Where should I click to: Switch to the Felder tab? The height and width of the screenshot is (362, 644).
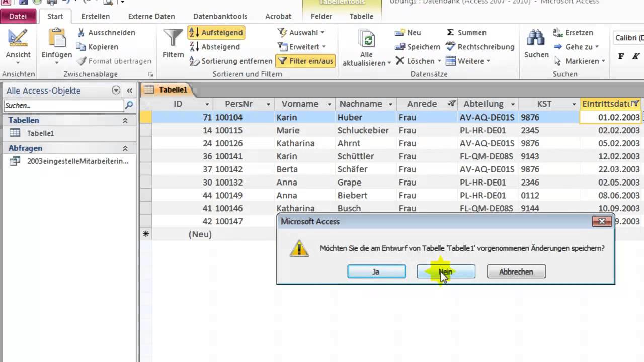pos(321,16)
